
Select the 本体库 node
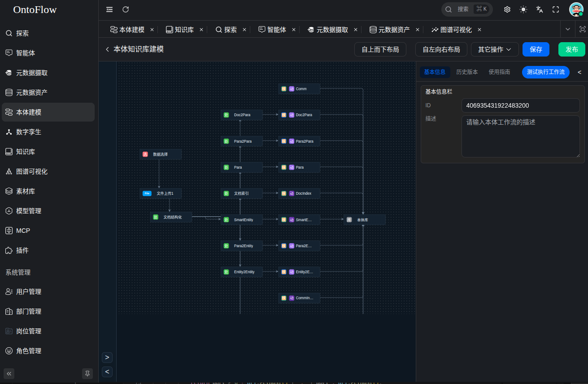pyautogui.click(x=365, y=220)
